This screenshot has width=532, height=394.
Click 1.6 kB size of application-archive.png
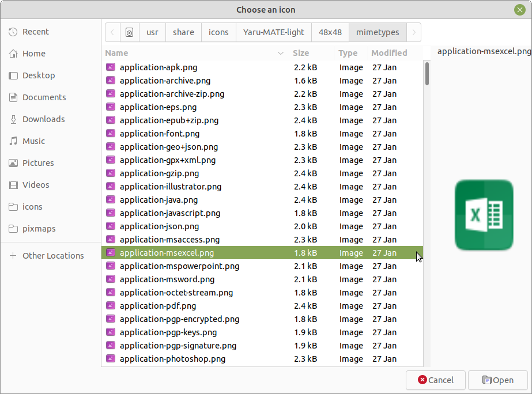pyautogui.click(x=305, y=81)
